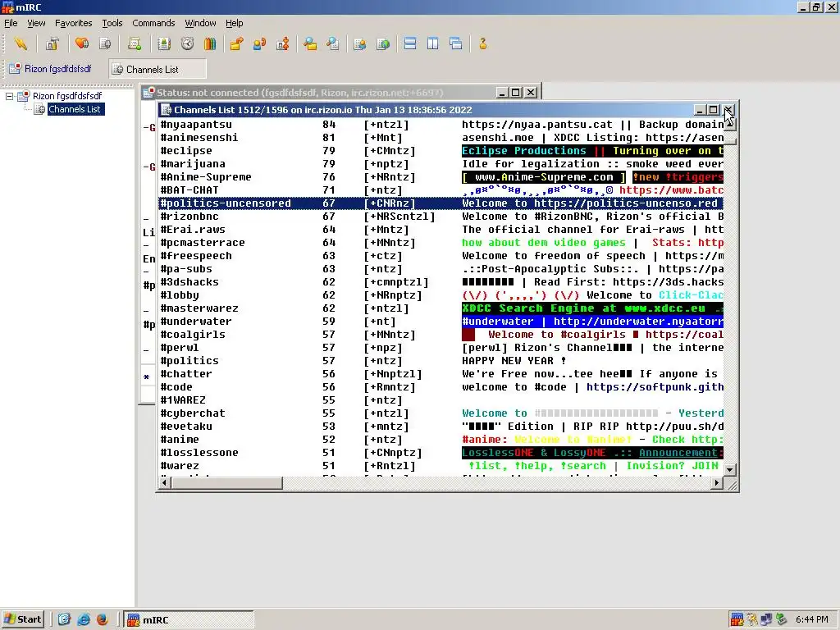Select Channels List switchbar button
This screenshot has width=840, height=630.
(x=157, y=69)
